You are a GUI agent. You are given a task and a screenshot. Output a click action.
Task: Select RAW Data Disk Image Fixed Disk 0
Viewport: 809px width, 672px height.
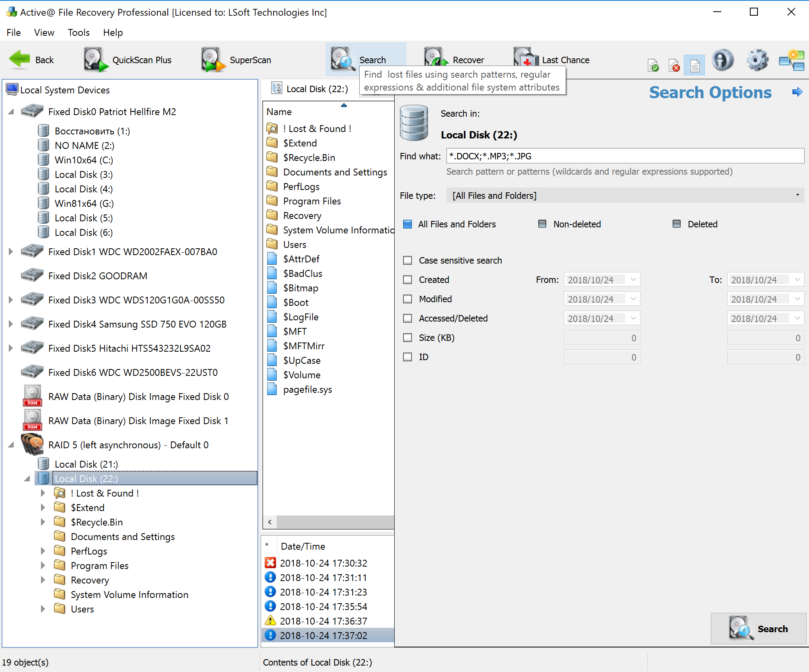pyautogui.click(x=138, y=397)
